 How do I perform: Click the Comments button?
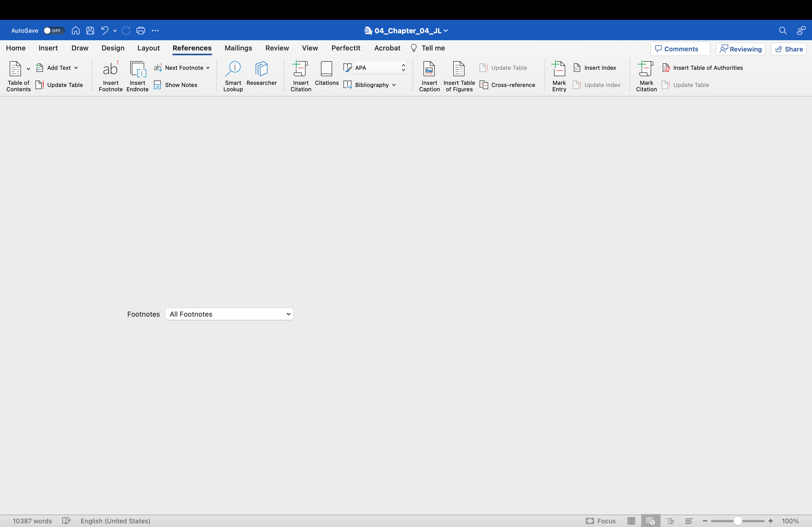680,49
